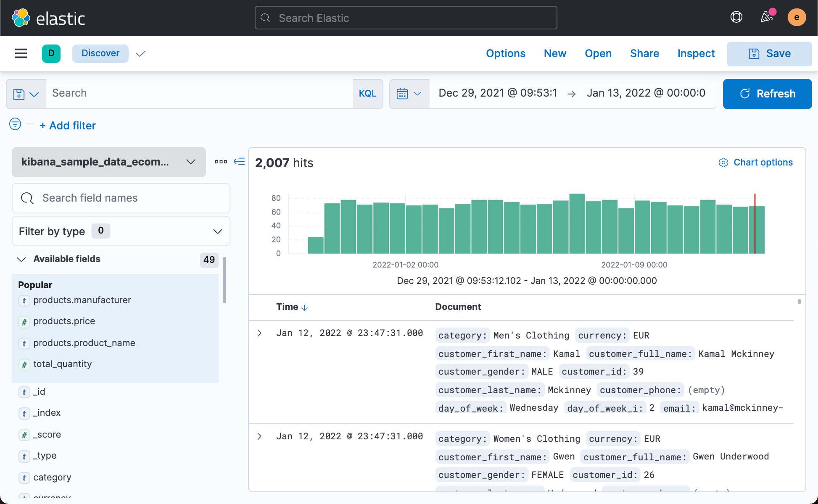Collapse the fields sidebar with the arrow icon
This screenshot has height=504, width=818.
239,162
